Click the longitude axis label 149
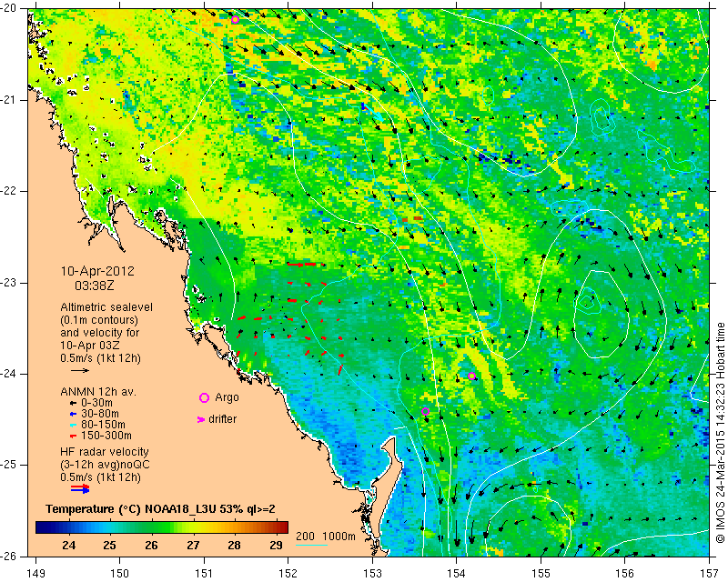This screenshot has width=728, height=582. (x=36, y=574)
